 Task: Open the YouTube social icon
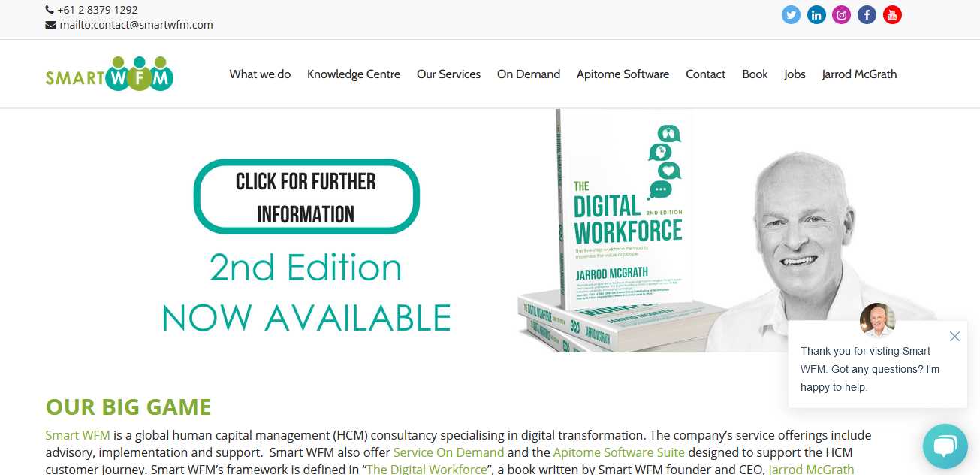point(892,15)
